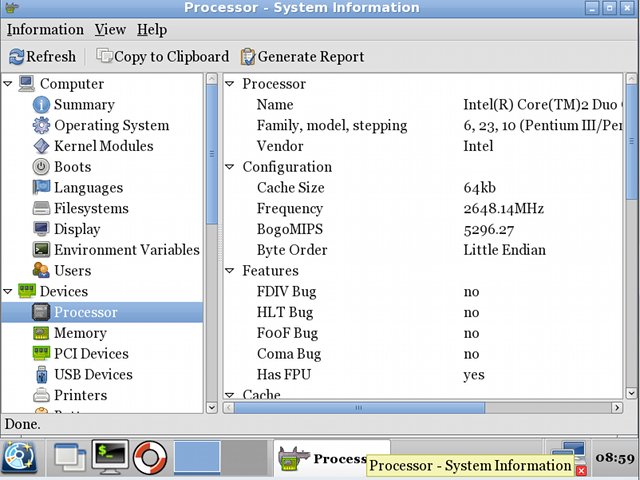Viewport: 640px width, 480px height.
Task: Open the Help menu
Action: (x=152, y=29)
